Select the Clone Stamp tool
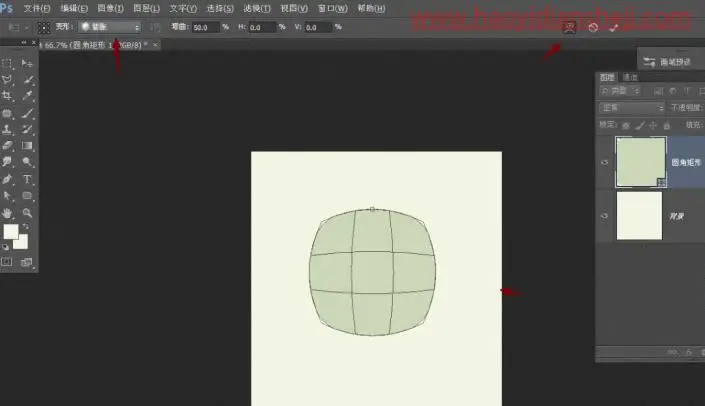 (x=7, y=129)
